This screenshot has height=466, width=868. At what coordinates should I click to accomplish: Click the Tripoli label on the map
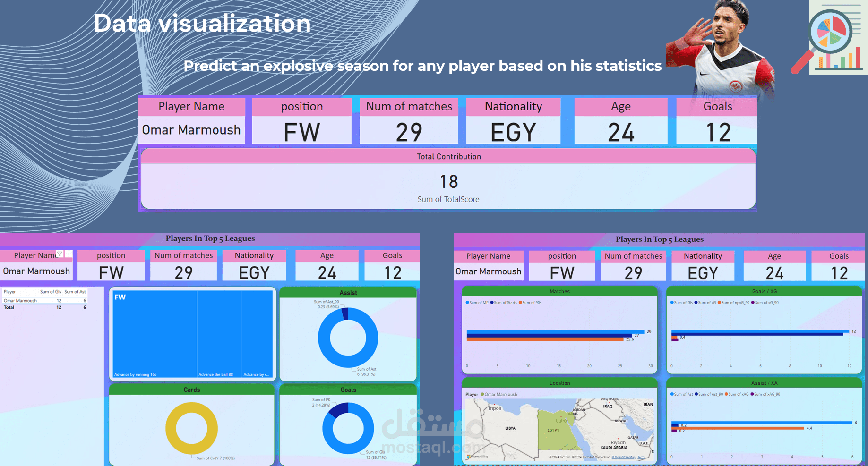(x=495, y=408)
